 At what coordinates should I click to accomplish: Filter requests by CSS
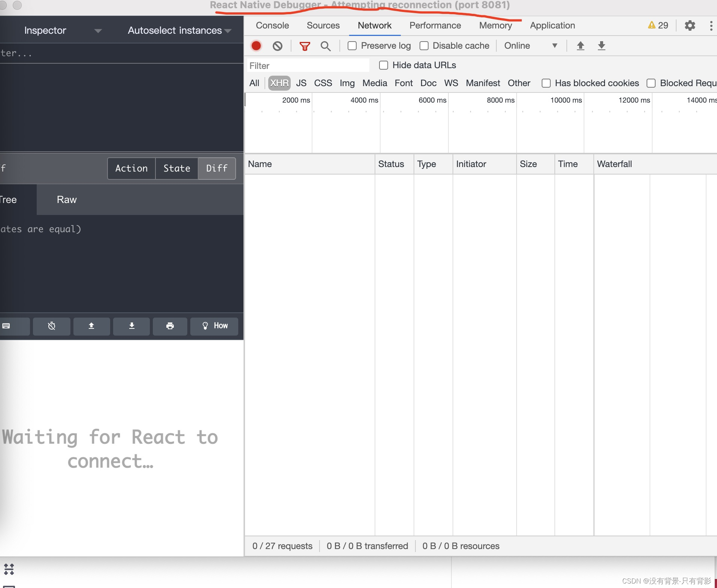pyautogui.click(x=323, y=83)
